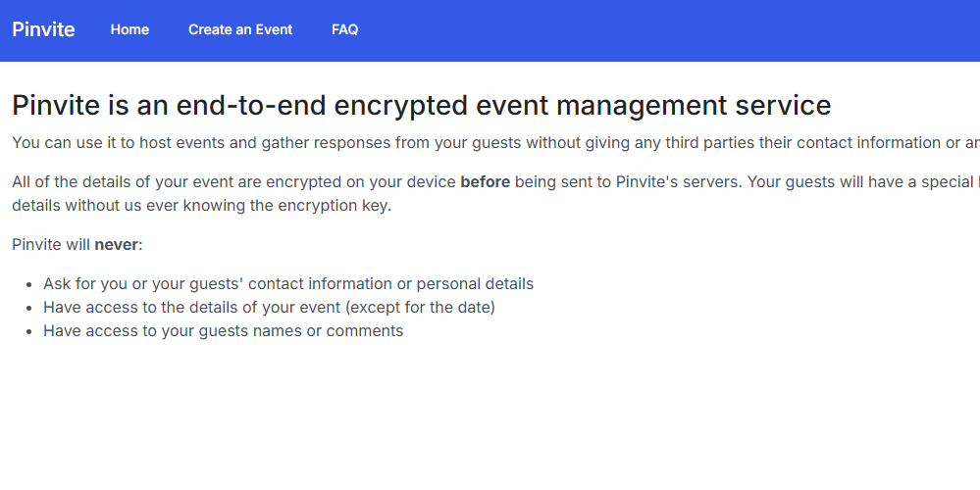Click the words "Pinvite will" before the bold never
Screen dimensions: 980x490
coord(51,245)
